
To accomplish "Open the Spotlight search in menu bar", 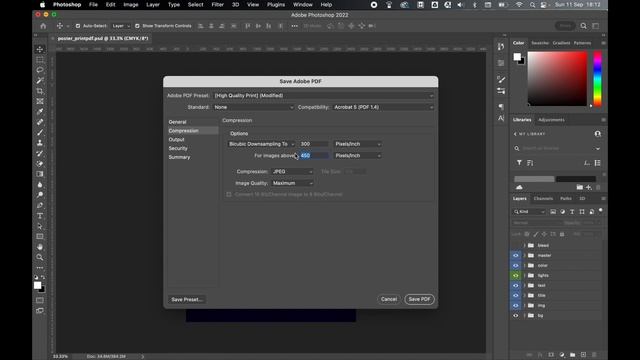I will coord(532,4).
